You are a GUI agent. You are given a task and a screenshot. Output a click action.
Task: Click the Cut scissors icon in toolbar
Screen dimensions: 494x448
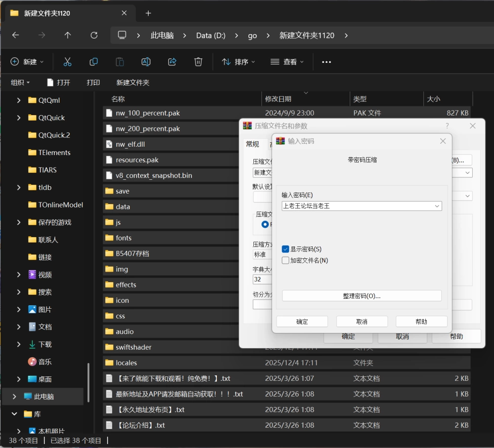67,62
